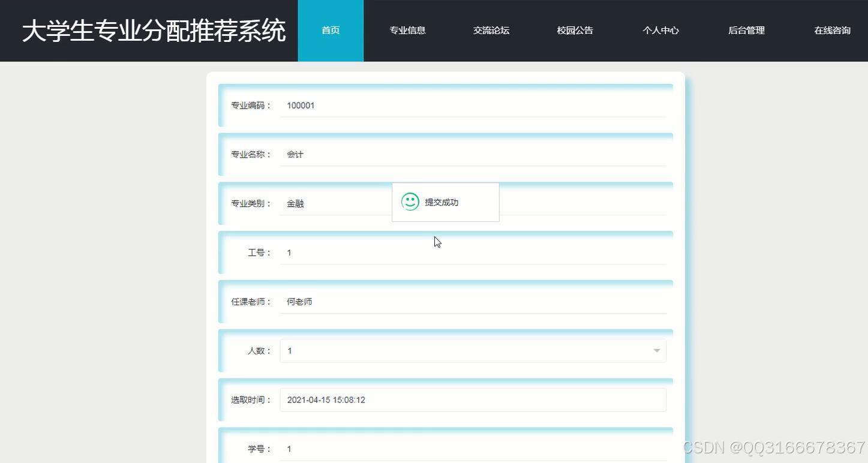Click the 工号 label
The height and width of the screenshot is (463, 868).
[x=260, y=253]
